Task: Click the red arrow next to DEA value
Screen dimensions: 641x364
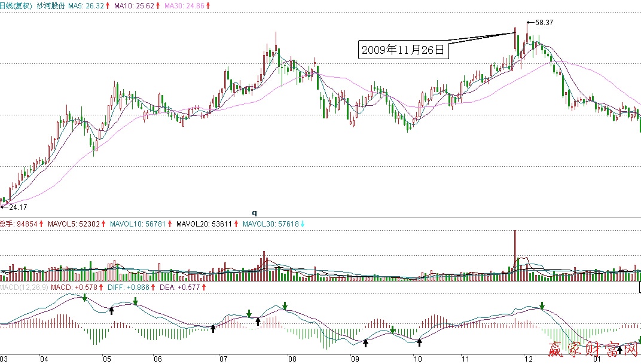Action: pos(204,287)
